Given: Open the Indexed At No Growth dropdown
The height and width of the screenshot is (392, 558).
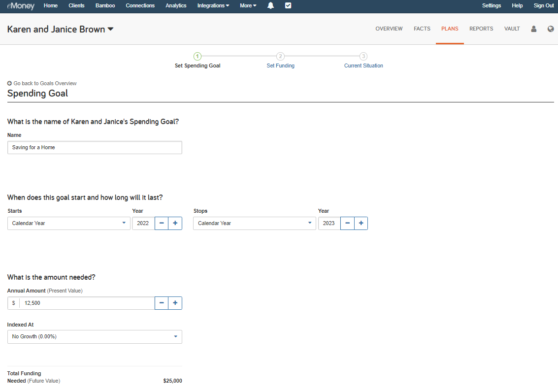Looking at the screenshot, I should click(x=95, y=336).
